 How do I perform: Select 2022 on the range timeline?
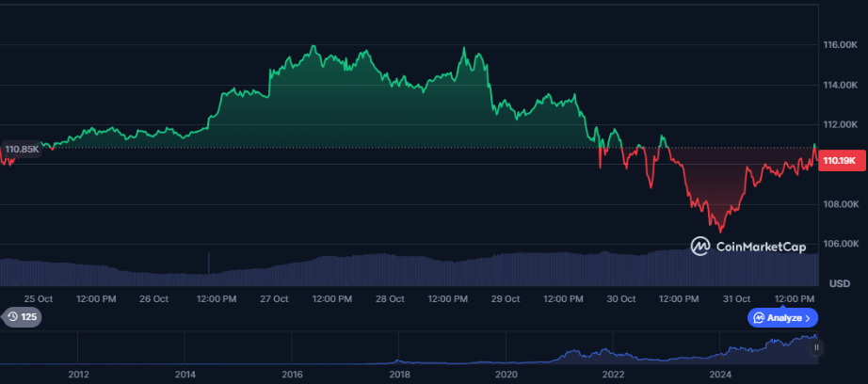(613, 375)
